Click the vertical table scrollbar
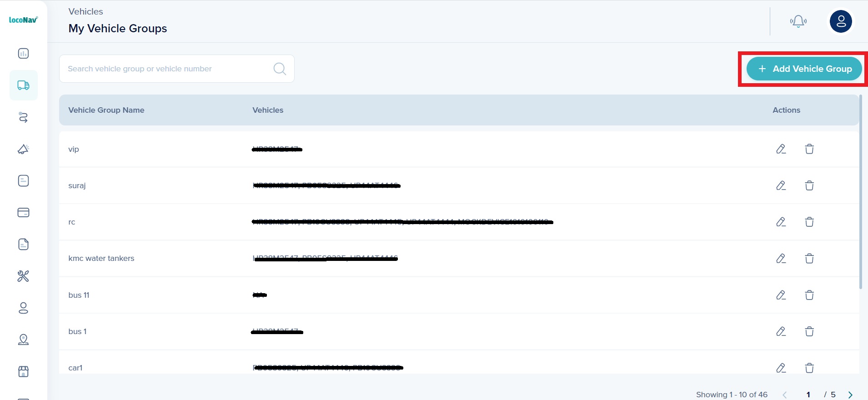Viewport: 868px width, 400px height. [860, 192]
